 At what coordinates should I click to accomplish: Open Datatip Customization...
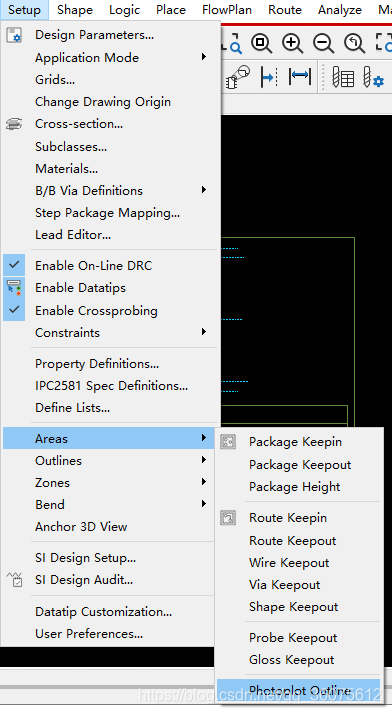click(109, 612)
